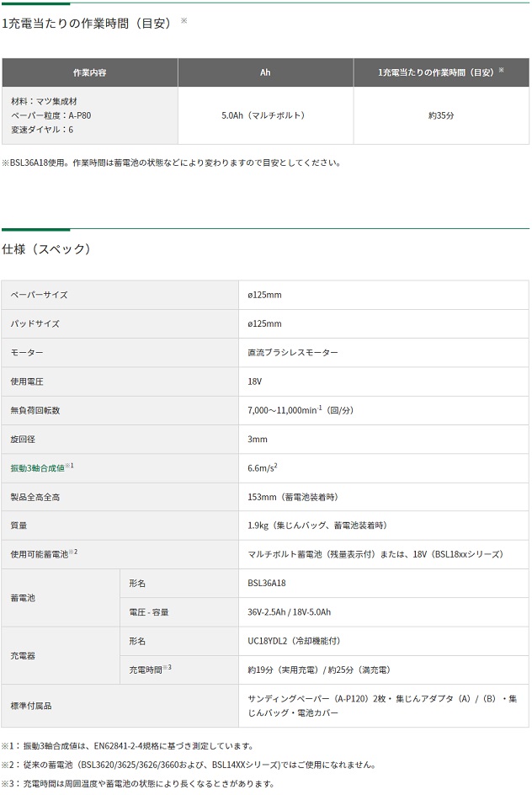The width and height of the screenshot is (532, 795).
Task: Select the 18V value
Action: [255, 381]
